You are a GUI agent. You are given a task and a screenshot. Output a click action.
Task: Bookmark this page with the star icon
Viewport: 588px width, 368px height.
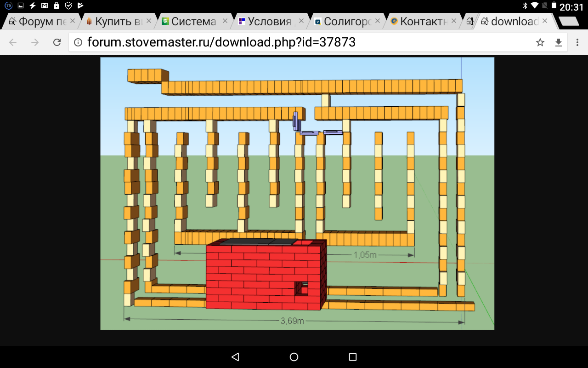coord(540,43)
